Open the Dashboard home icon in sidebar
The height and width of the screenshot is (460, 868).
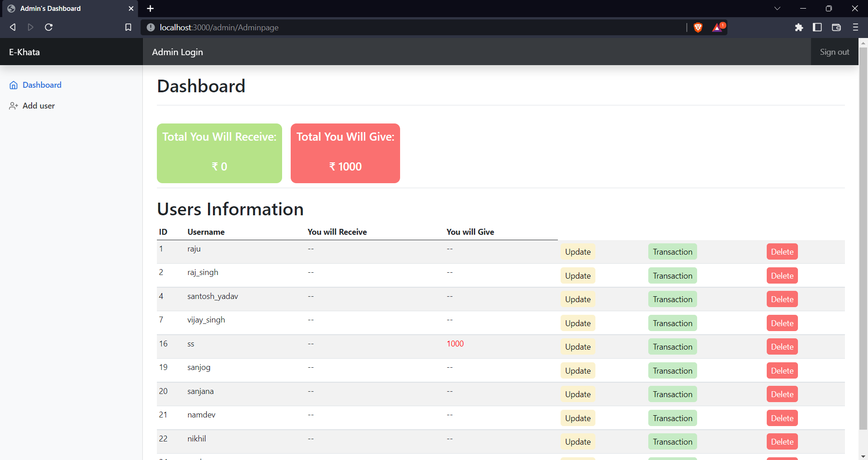(x=14, y=85)
